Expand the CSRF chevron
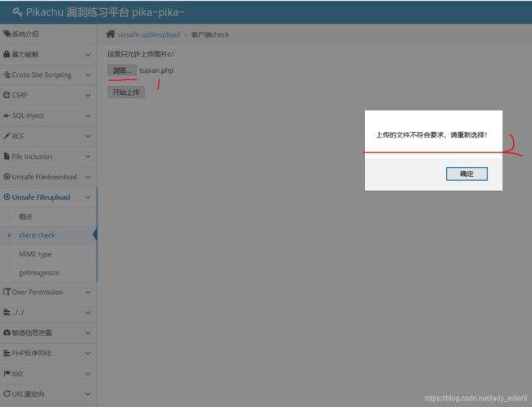The height and width of the screenshot is (407, 532). point(88,95)
